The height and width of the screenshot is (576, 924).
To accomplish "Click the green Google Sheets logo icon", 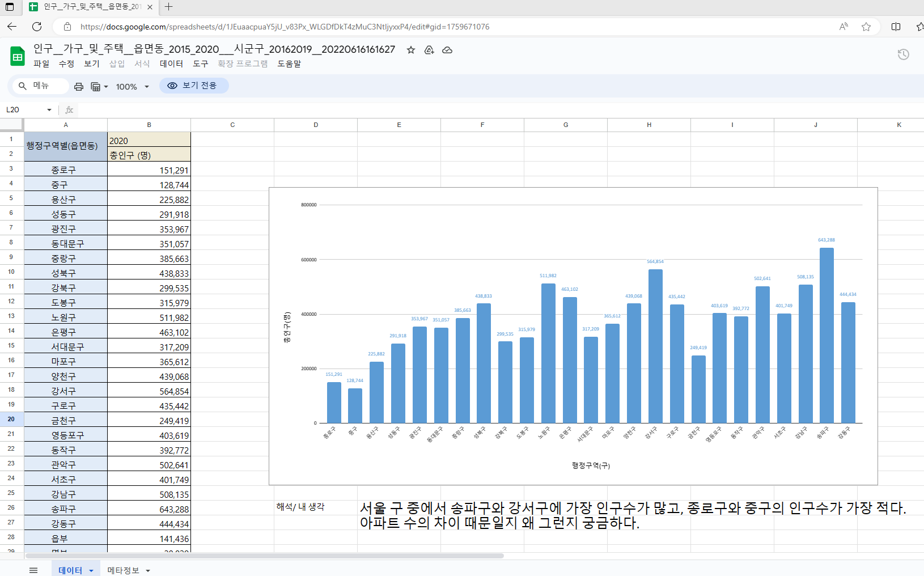I will pyautogui.click(x=17, y=56).
